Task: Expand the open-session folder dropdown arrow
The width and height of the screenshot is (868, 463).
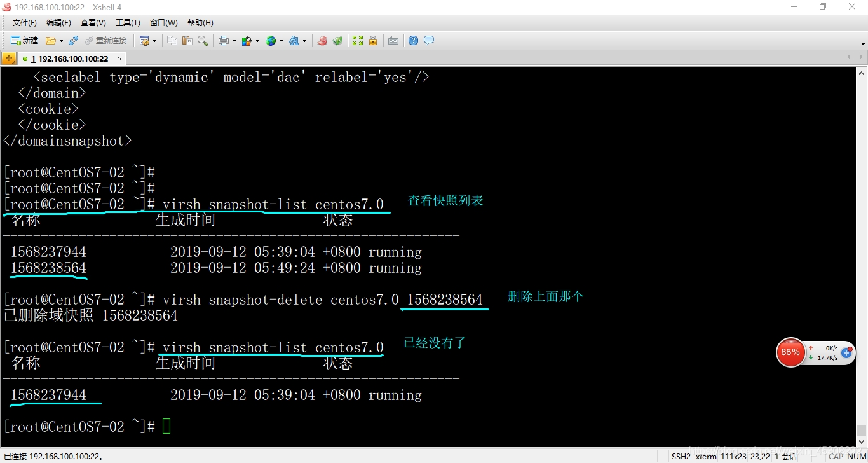Action: click(x=61, y=41)
